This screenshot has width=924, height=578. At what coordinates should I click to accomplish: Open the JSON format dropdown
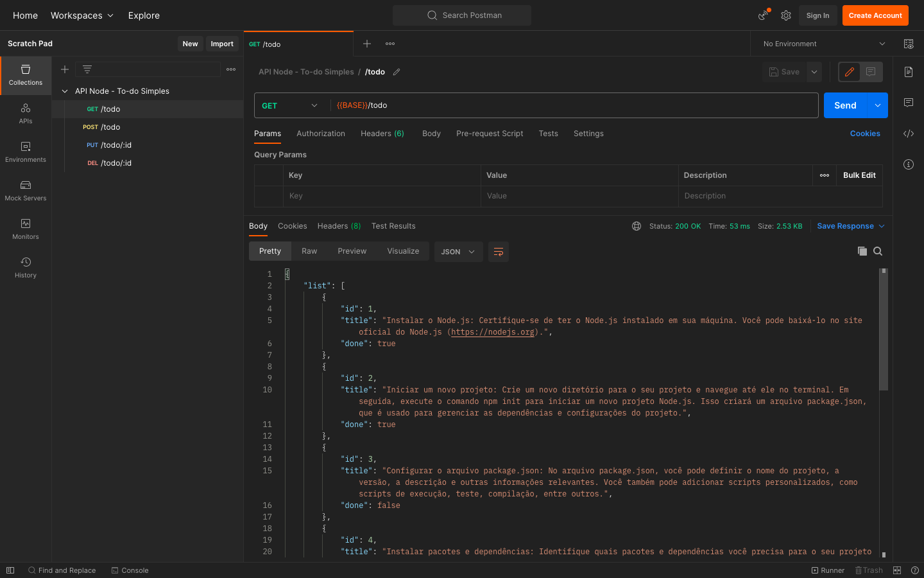click(458, 252)
